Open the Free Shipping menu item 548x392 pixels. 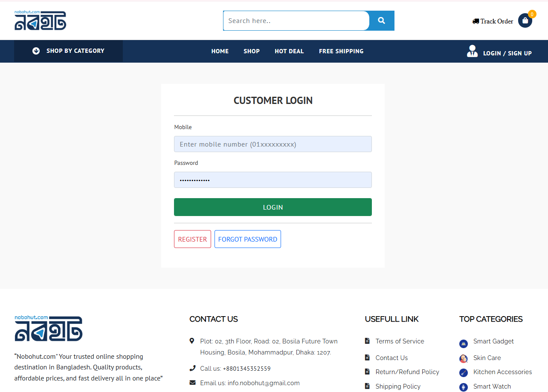point(341,51)
